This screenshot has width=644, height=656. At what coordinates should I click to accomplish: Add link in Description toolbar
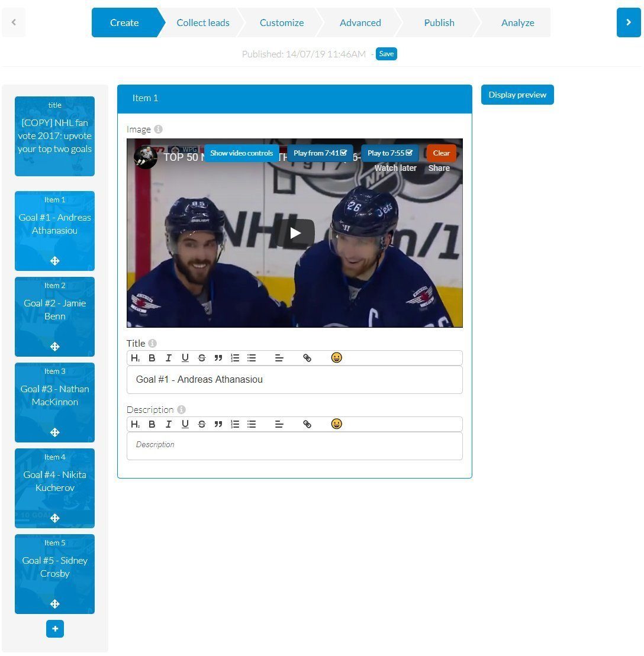[307, 424]
